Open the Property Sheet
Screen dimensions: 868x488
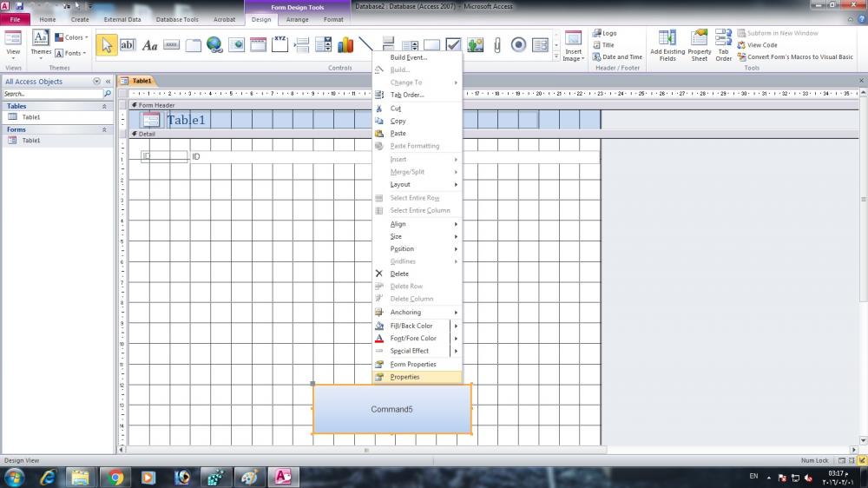699,45
